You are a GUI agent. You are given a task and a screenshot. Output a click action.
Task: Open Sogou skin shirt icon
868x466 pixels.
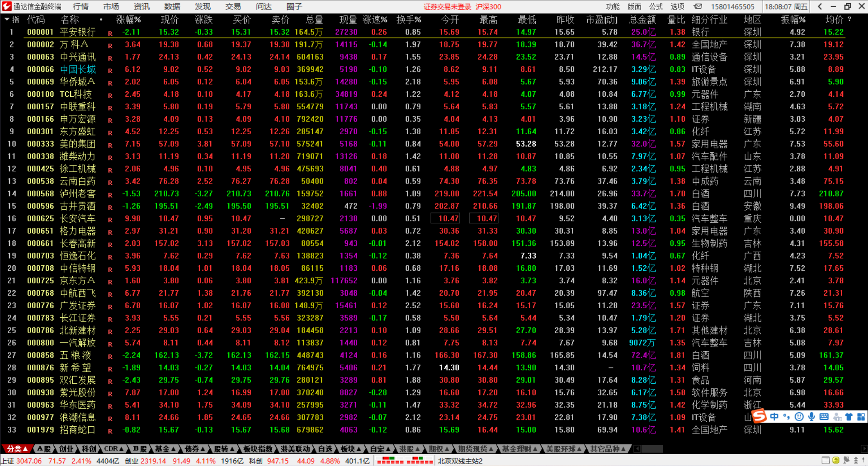[x=849, y=416]
